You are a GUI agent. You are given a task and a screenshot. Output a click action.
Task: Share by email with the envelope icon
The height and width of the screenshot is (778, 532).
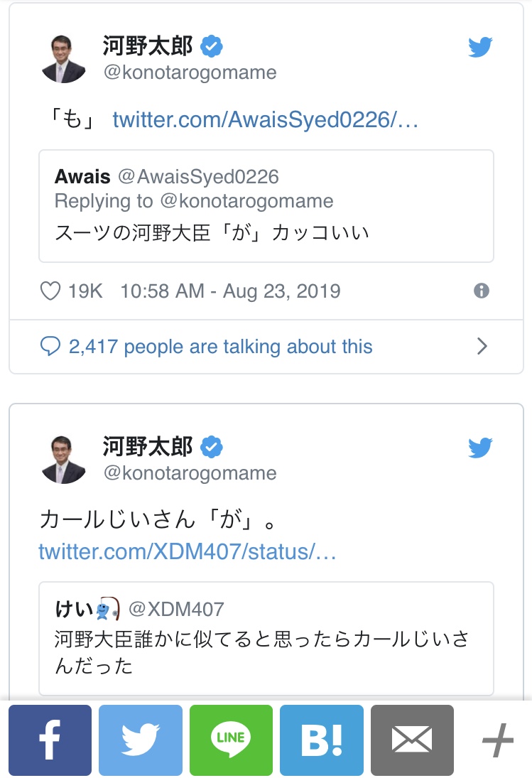click(412, 740)
